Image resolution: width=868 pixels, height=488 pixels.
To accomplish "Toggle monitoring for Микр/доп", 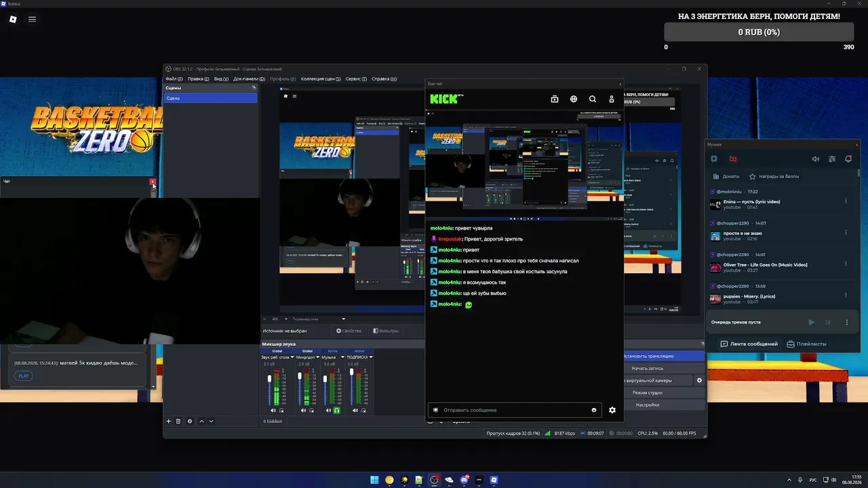I will click(x=312, y=411).
